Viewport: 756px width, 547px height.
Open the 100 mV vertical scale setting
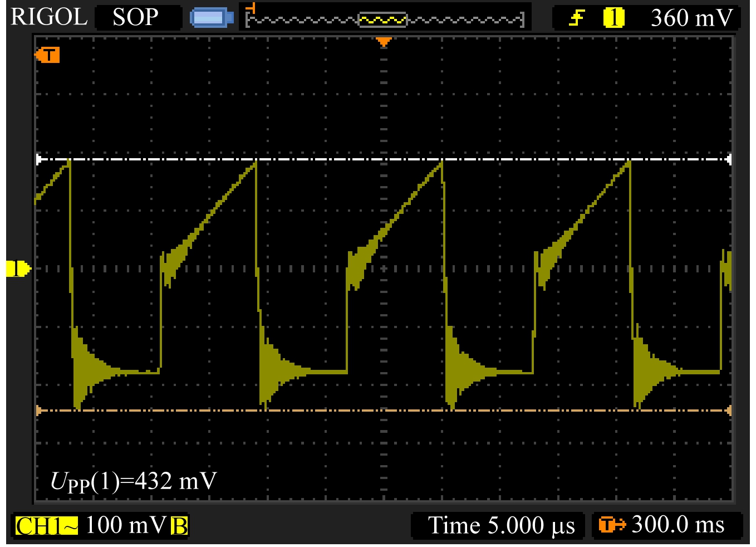125,525
